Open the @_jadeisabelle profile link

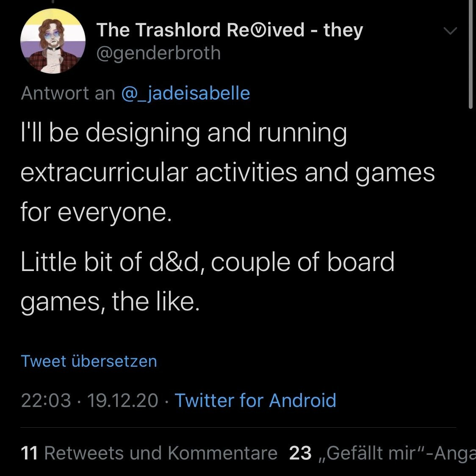click(x=185, y=93)
